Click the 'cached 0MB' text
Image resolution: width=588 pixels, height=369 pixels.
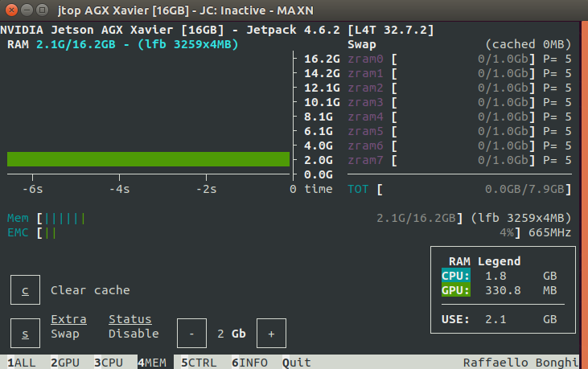[x=528, y=44]
